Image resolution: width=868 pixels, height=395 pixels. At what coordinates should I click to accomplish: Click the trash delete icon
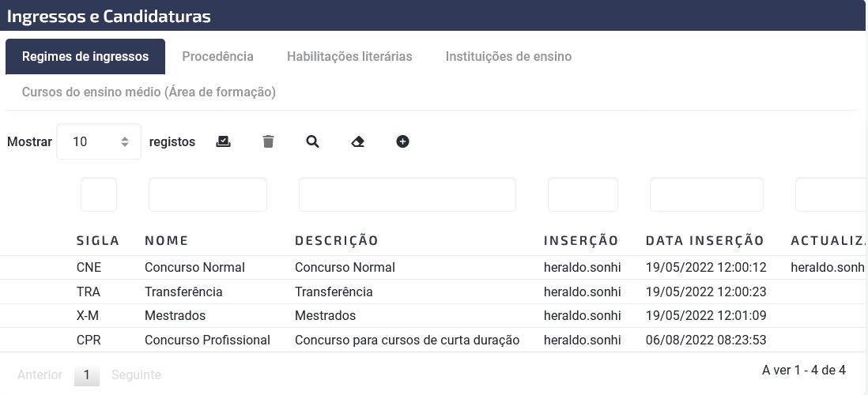click(268, 141)
